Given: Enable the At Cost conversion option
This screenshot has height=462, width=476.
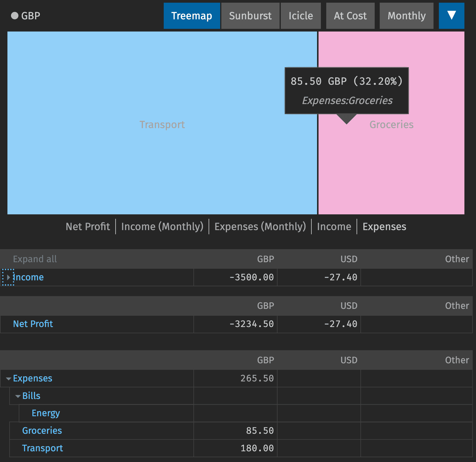Looking at the screenshot, I should point(350,16).
